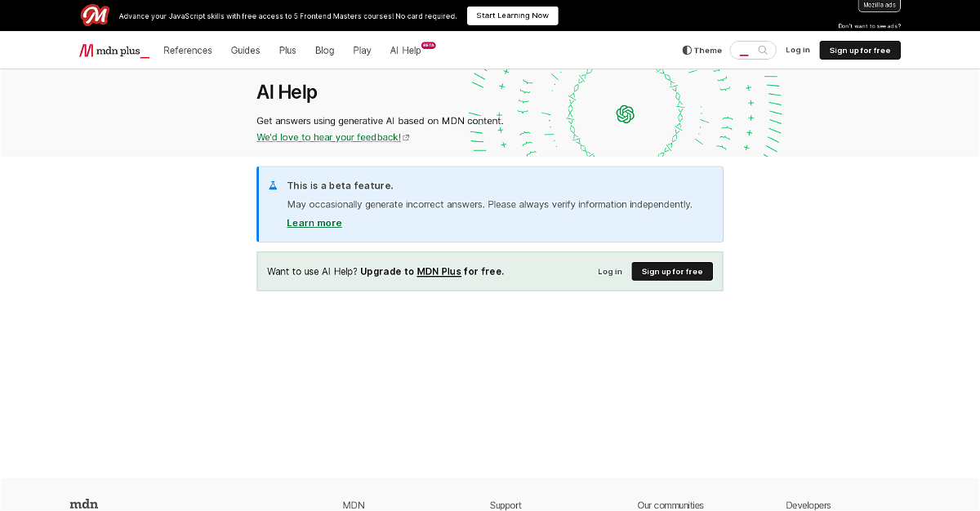Expand the Plus menu
The image size is (980, 511).
(x=287, y=51)
